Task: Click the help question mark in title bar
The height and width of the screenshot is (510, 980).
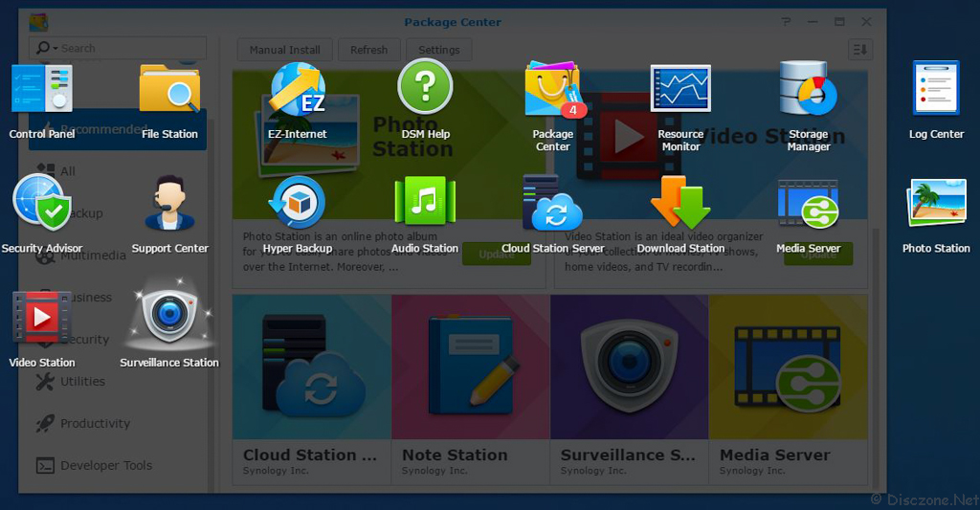Action: (x=787, y=22)
